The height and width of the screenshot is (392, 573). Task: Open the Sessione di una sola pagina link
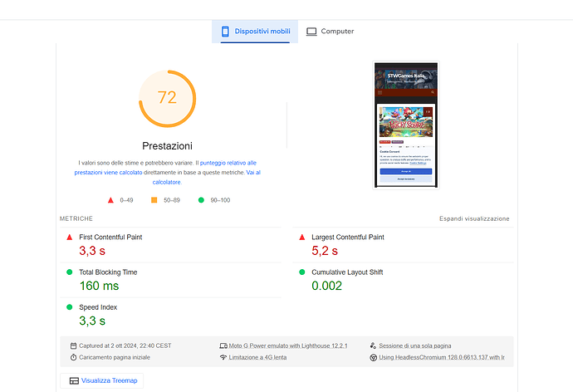414,345
